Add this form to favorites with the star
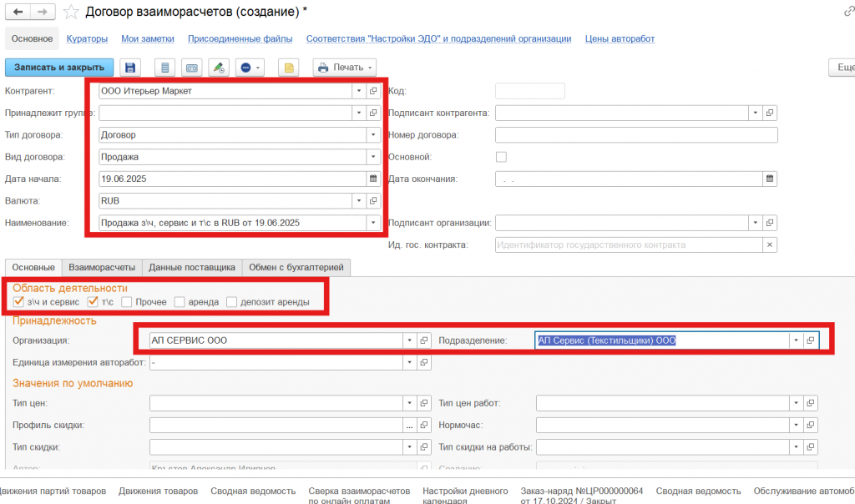 (73, 13)
